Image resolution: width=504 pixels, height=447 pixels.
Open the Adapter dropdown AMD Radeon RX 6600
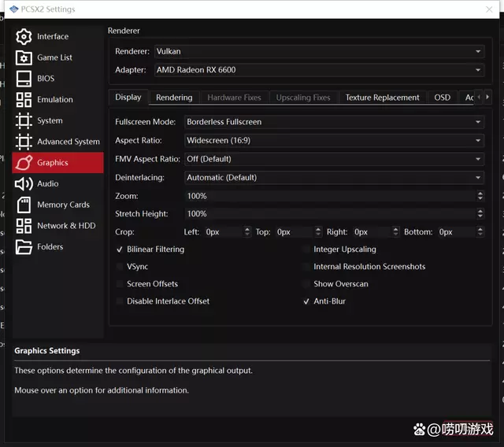point(319,70)
